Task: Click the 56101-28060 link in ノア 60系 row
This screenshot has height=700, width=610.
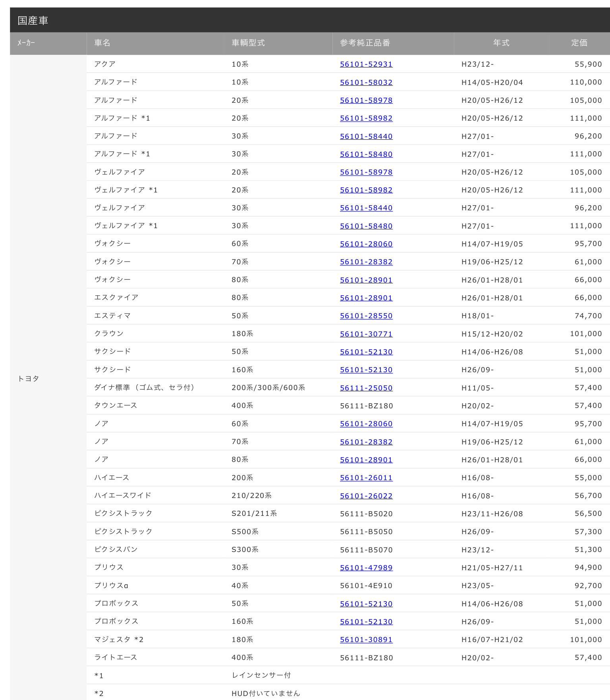Action: (366, 424)
